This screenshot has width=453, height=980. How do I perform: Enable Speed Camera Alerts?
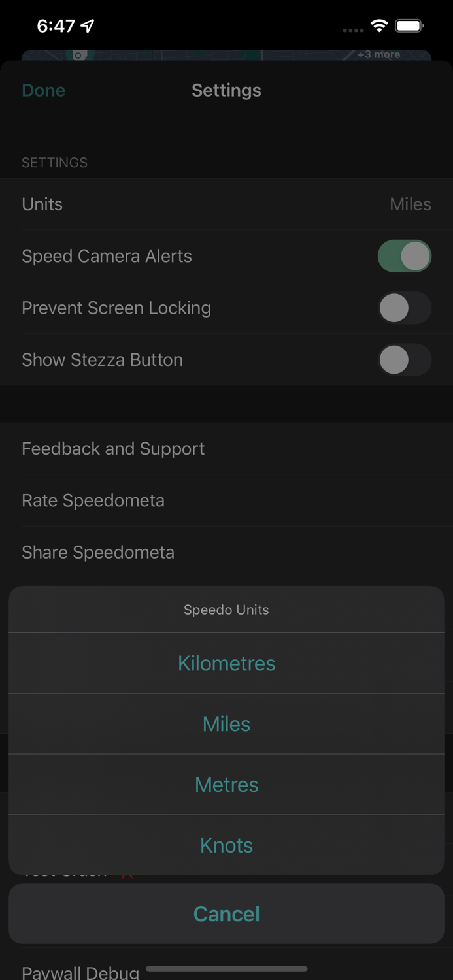(x=404, y=255)
